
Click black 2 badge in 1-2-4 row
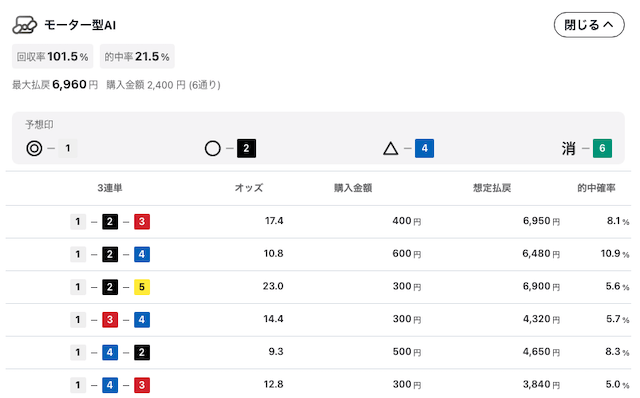pyautogui.click(x=110, y=254)
